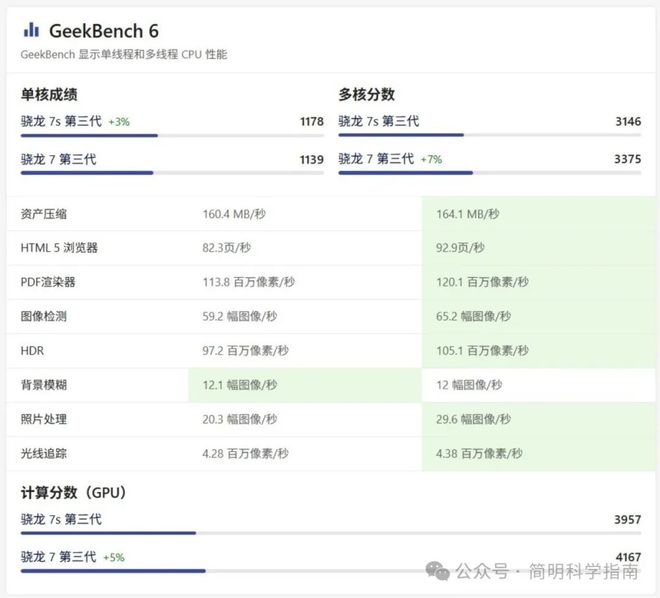Click 骁龙 7s 第三代 under GPU scores

[x=61, y=519]
